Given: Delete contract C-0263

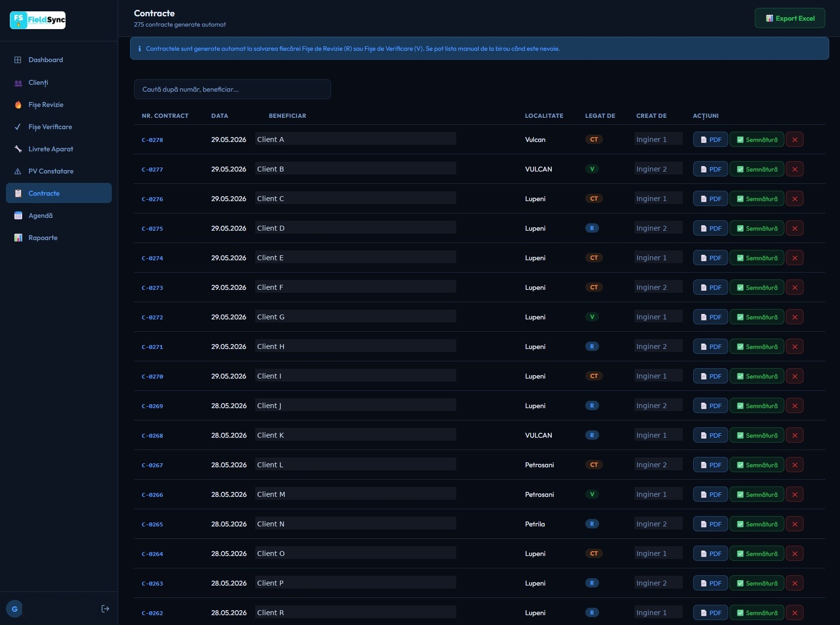Looking at the screenshot, I should tap(795, 583).
